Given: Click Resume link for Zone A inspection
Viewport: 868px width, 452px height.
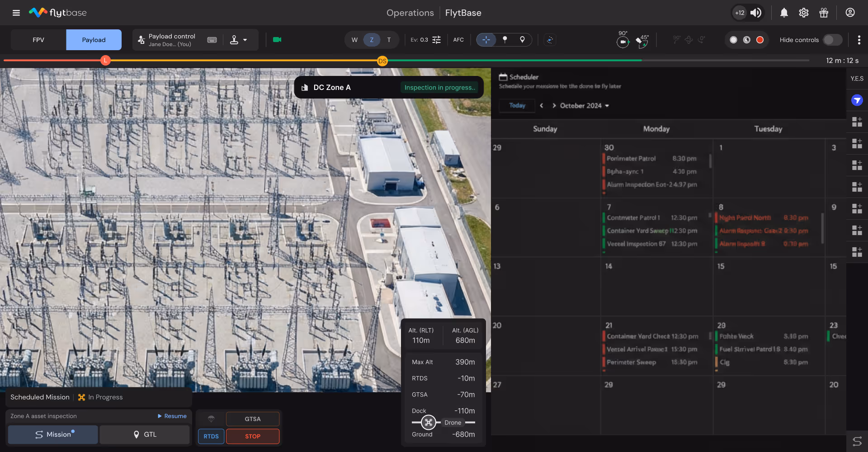Looking at the screenshot, I should [x=172, y=416].
